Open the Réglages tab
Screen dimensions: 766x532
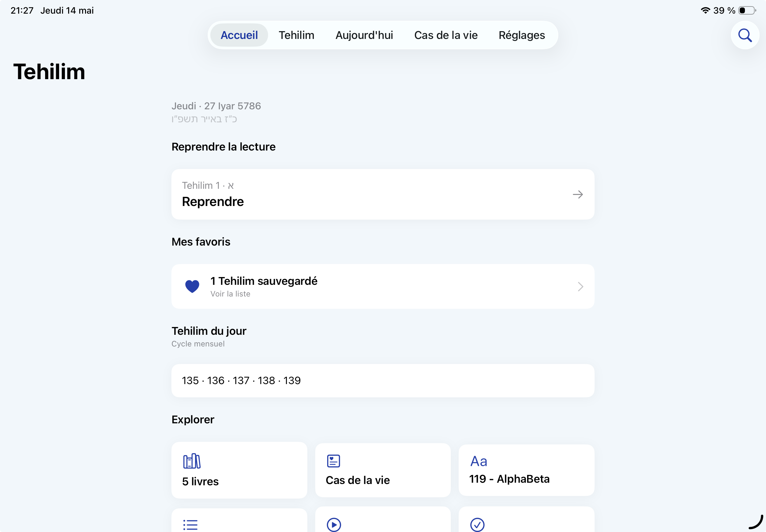(x=522, y=35)
